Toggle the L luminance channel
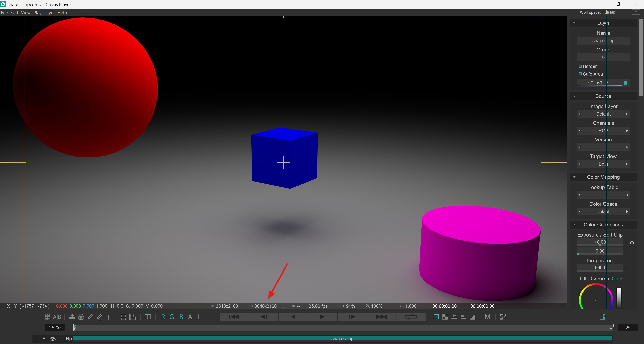 click(200, 317)
